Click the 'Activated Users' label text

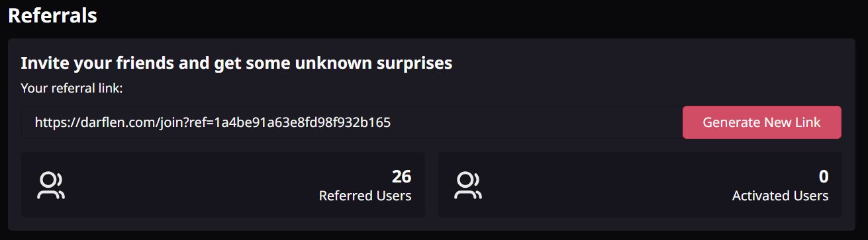780,196
